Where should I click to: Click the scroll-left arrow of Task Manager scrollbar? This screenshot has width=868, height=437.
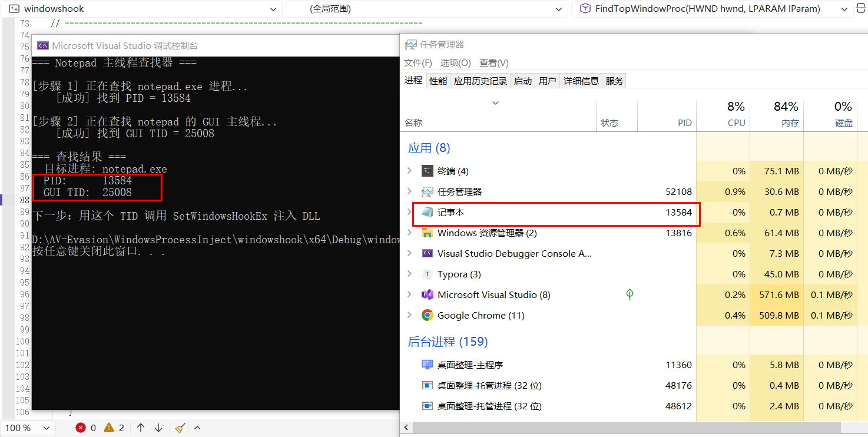click(x=406, y=428)
